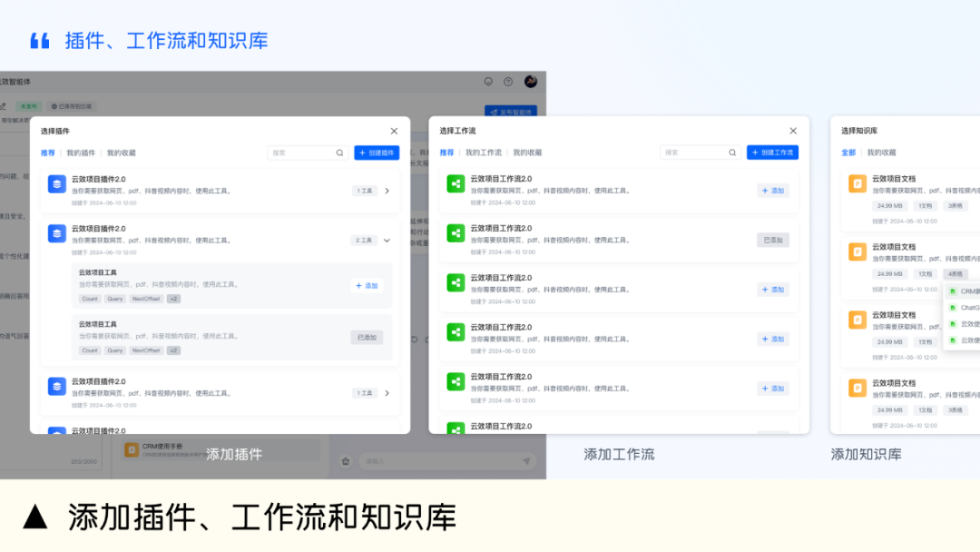This screenshot has width=980, height=552.
Task: Click the 创建插件 button
Action: (x=377, y=153)
